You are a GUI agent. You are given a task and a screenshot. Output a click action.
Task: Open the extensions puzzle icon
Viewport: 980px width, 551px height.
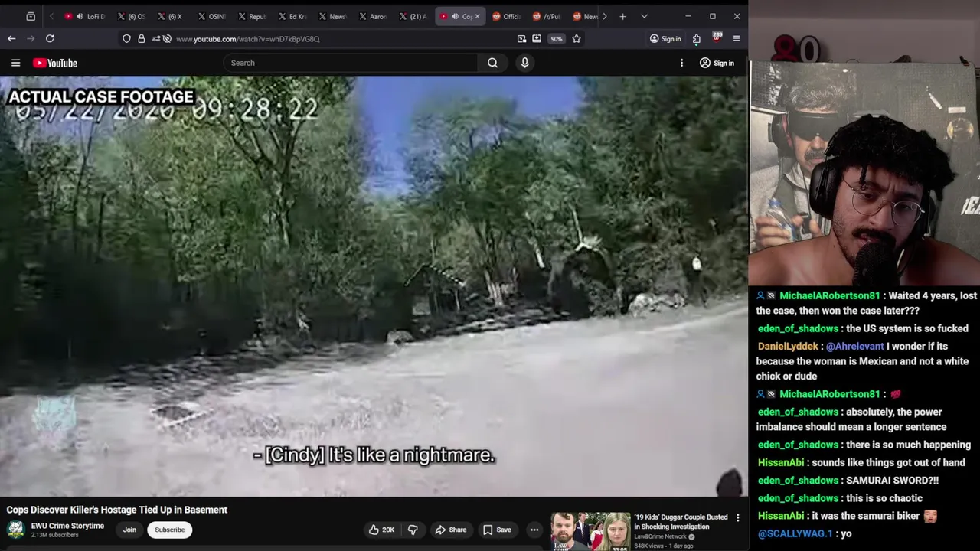click(x=696, y=38)
